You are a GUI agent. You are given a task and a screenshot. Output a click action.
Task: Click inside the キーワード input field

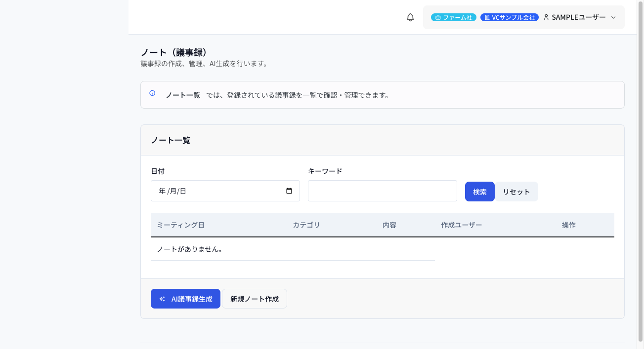382,191
